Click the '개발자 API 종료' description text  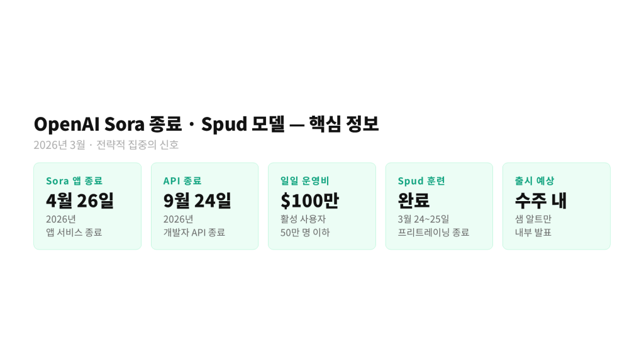(x=194, y=232)
